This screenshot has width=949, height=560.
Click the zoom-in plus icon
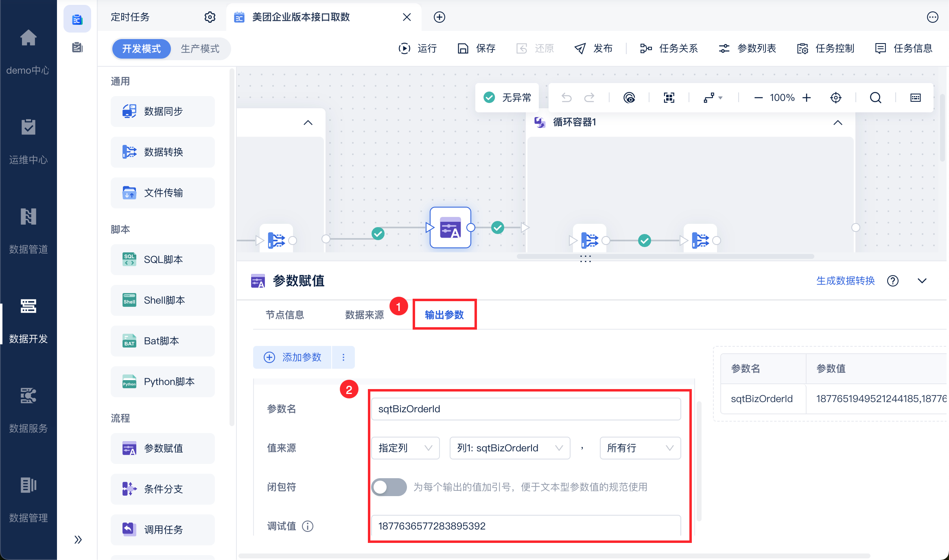tap(807, 98)
